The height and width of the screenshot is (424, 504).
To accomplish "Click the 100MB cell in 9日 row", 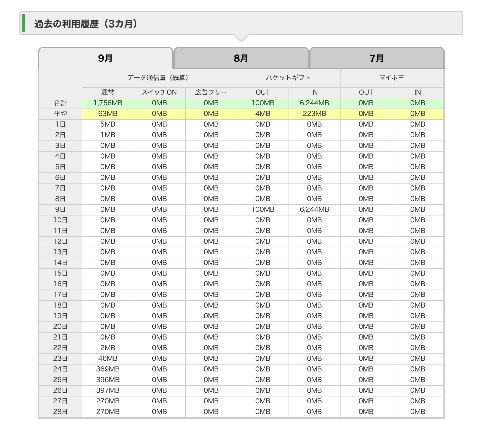I will [x=262, y=210].
